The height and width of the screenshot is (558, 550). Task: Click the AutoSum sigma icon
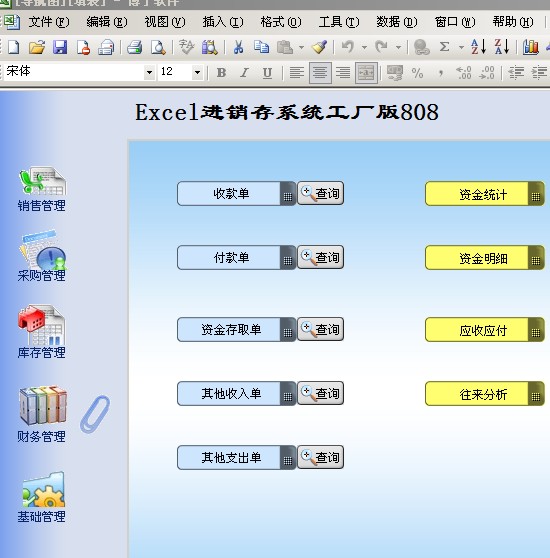[x=444, y=47]
